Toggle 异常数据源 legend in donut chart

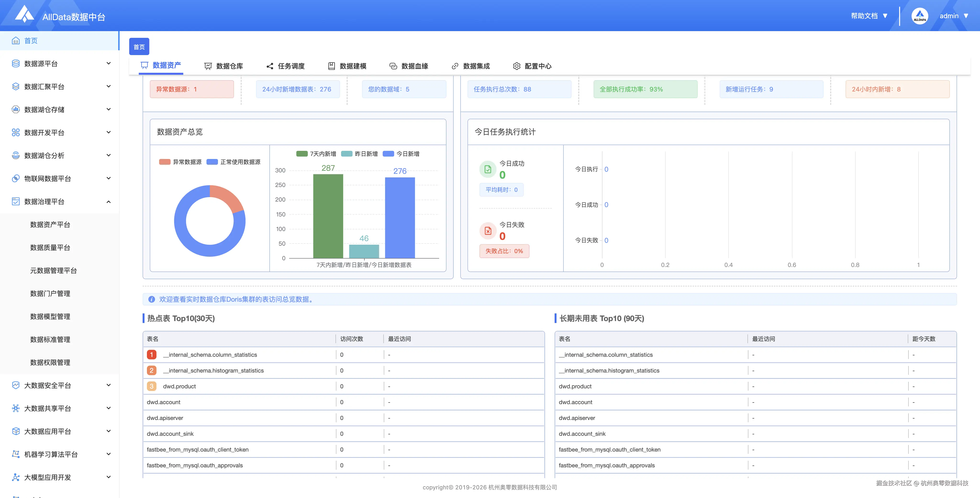(180, 162)
